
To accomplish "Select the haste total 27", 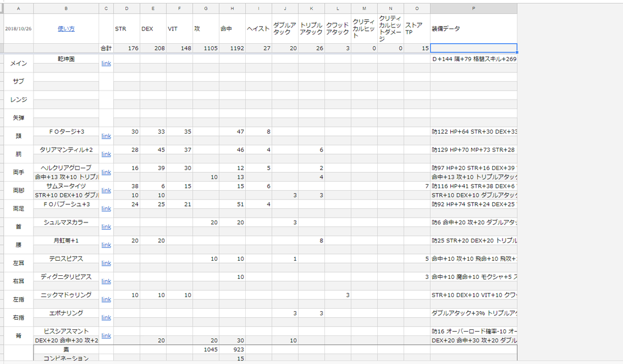I will (259, 48).
